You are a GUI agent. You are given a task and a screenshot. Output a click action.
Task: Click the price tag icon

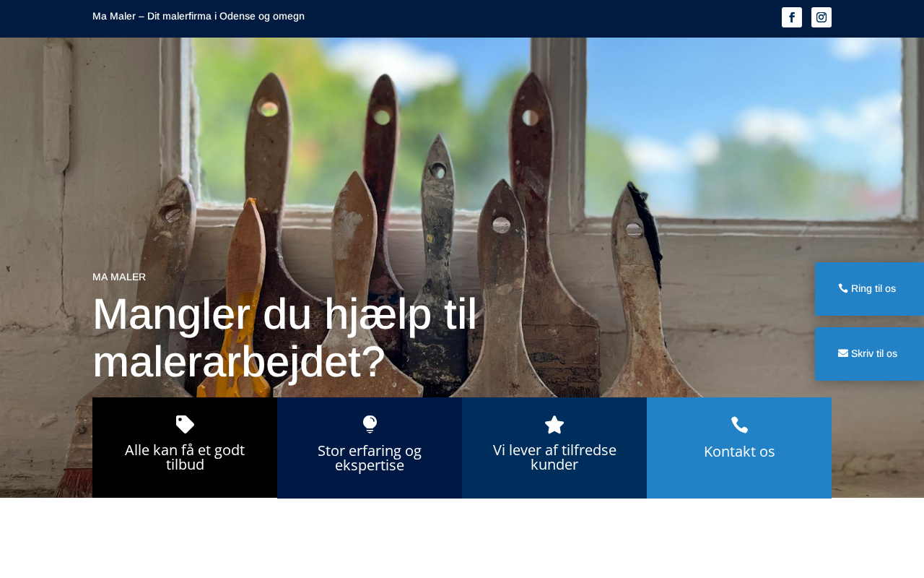185,425
